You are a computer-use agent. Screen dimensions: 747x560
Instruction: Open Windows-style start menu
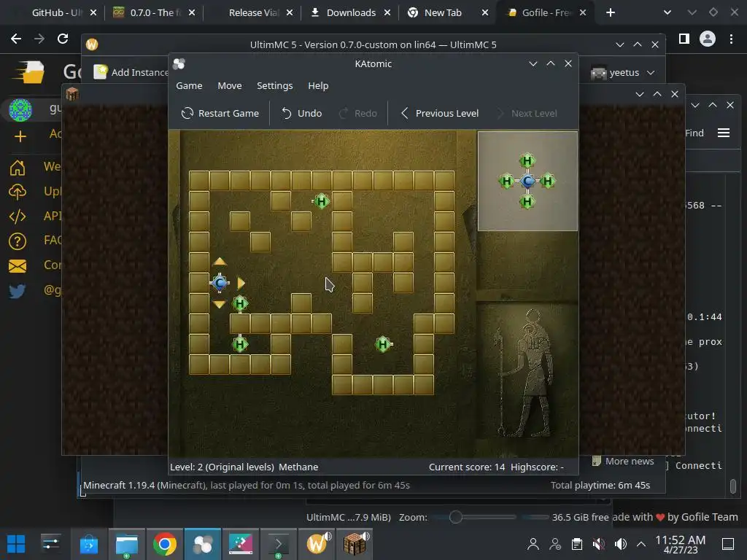[x=16, y=544]
